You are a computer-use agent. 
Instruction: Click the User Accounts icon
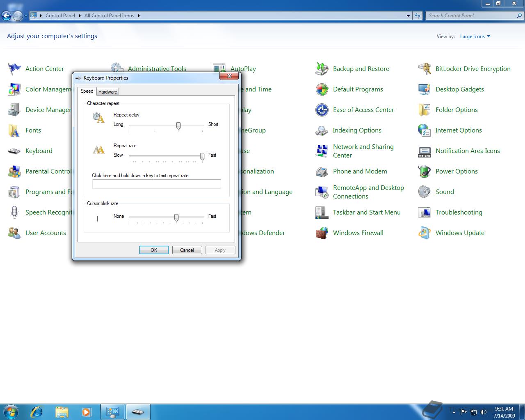(14, 233)
